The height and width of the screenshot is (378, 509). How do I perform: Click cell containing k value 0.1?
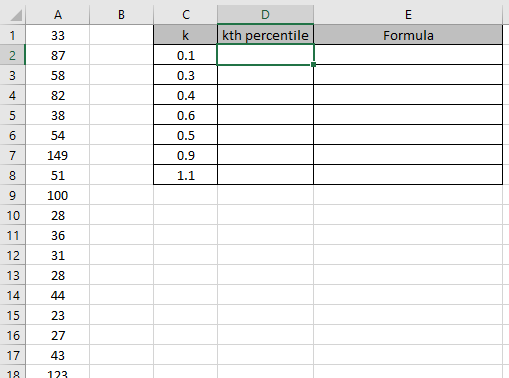coord(186,55)
